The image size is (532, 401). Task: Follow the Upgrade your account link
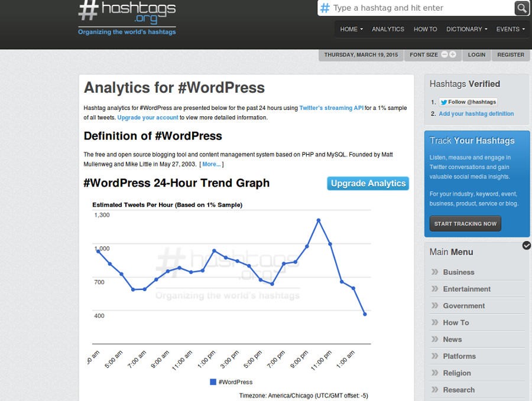tap(148, 118)
